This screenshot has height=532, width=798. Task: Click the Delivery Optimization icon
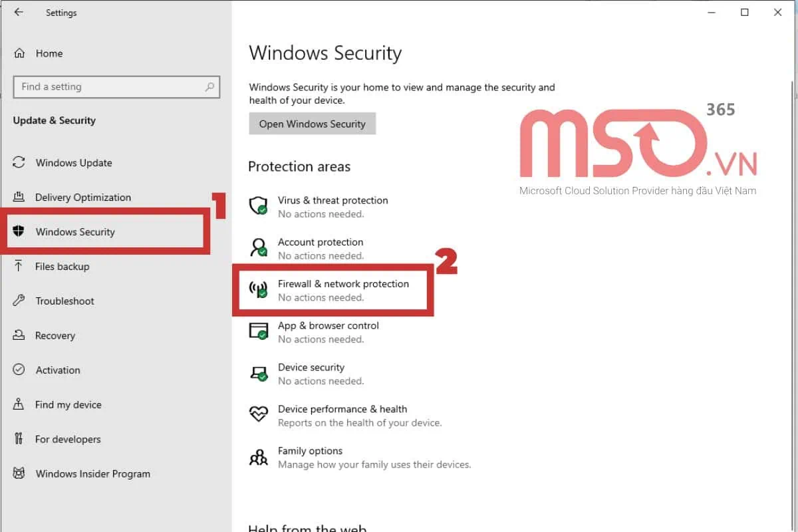click(19, 198)
